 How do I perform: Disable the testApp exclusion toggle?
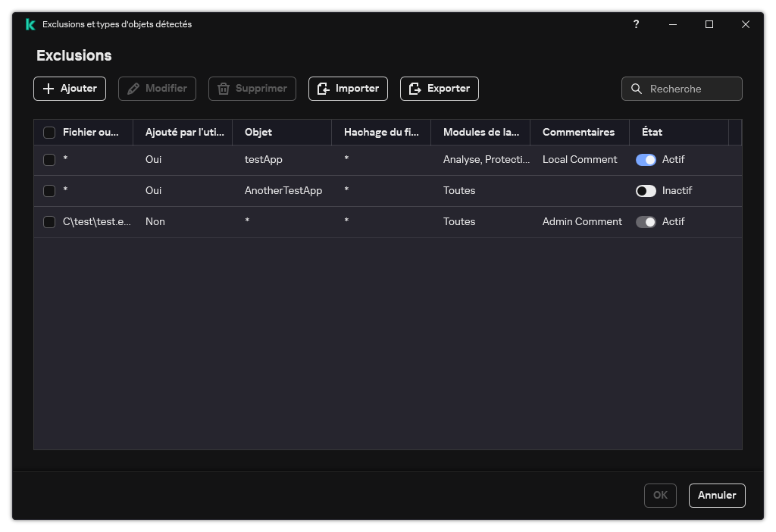point(646,160)
